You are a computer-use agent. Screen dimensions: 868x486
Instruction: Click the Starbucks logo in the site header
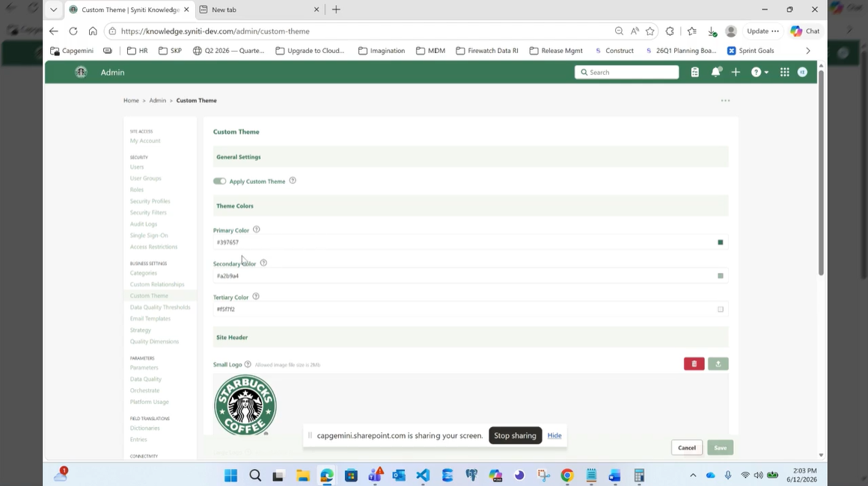click(x=81, y=73)
